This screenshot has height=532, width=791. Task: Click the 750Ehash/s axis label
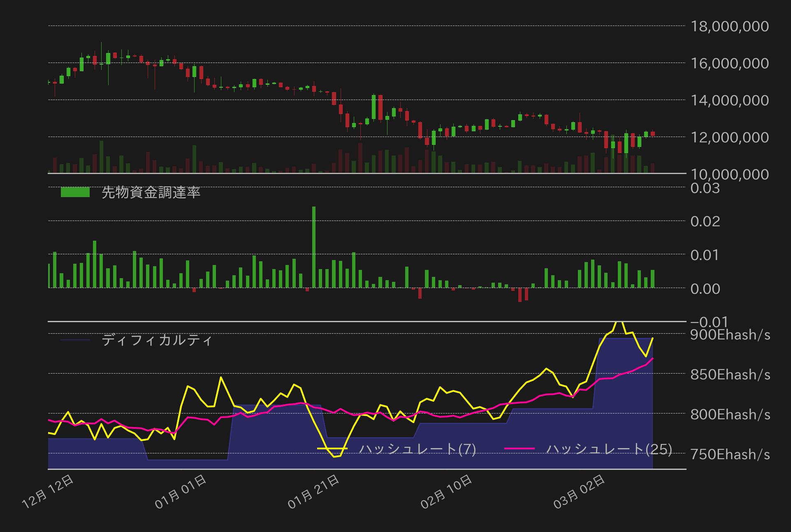click(x=731, y=455)
